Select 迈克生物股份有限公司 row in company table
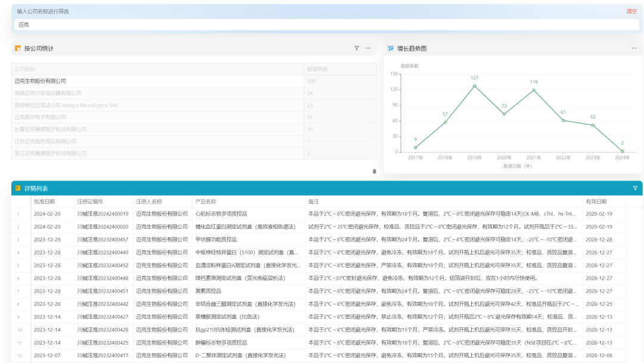 194,81
